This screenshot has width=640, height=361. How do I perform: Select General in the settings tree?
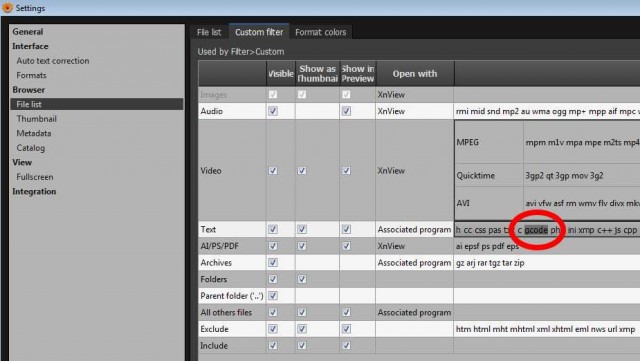[27, 31]
